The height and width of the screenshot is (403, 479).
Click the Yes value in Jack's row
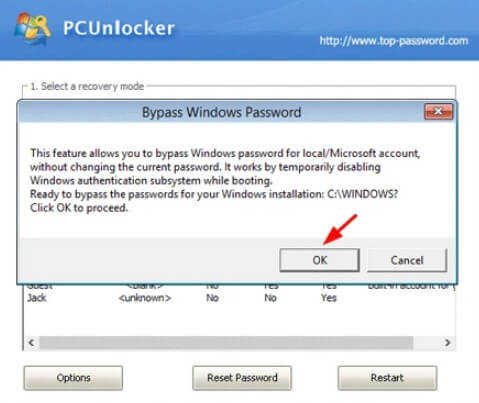point(329,298)
